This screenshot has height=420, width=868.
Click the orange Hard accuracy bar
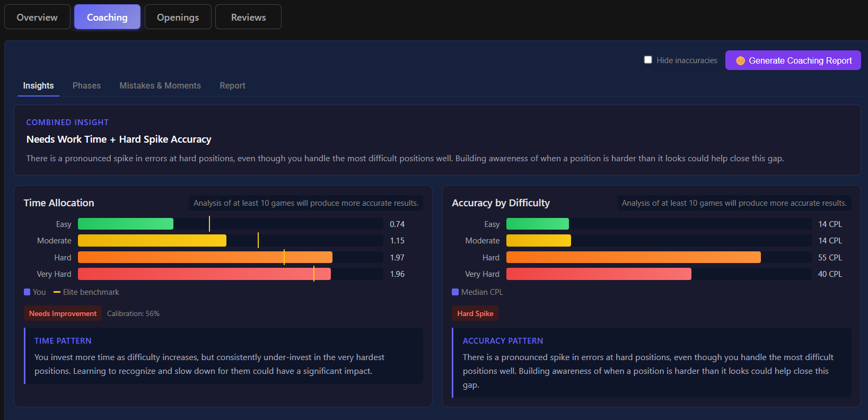pos(633,257)
